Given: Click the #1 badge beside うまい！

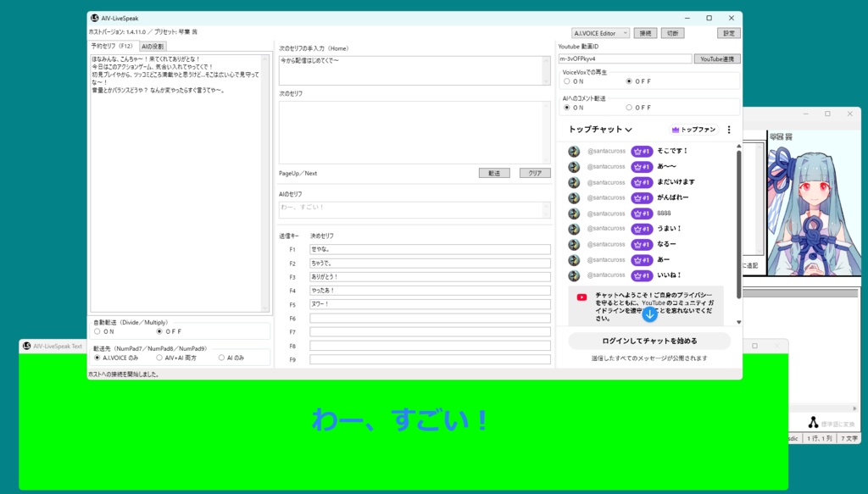Looking at the screenshot, I should tap(642, 229).
